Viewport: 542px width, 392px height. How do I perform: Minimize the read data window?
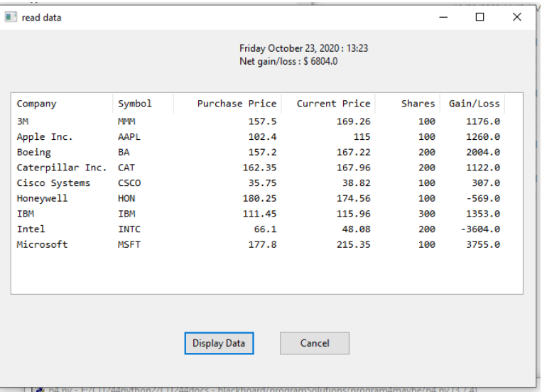[443, 17]
